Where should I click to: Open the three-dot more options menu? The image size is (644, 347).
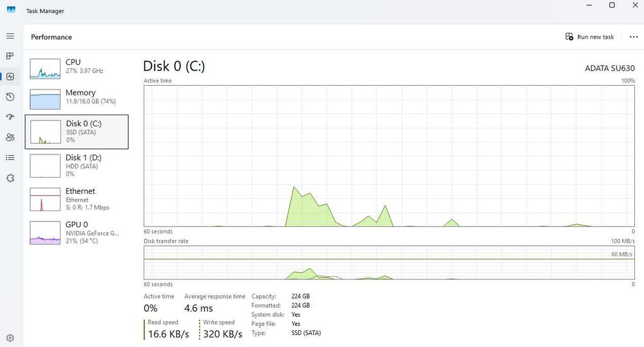634,37
